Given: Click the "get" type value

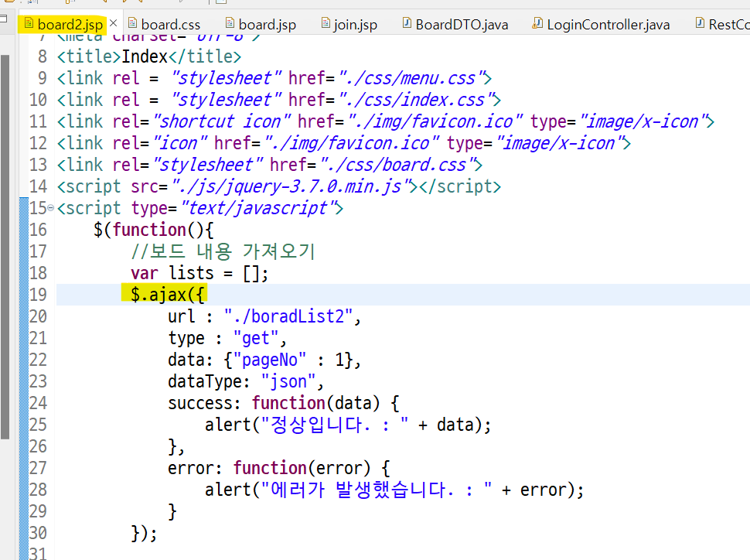Looking at the screenshot, I should (256, 338).
